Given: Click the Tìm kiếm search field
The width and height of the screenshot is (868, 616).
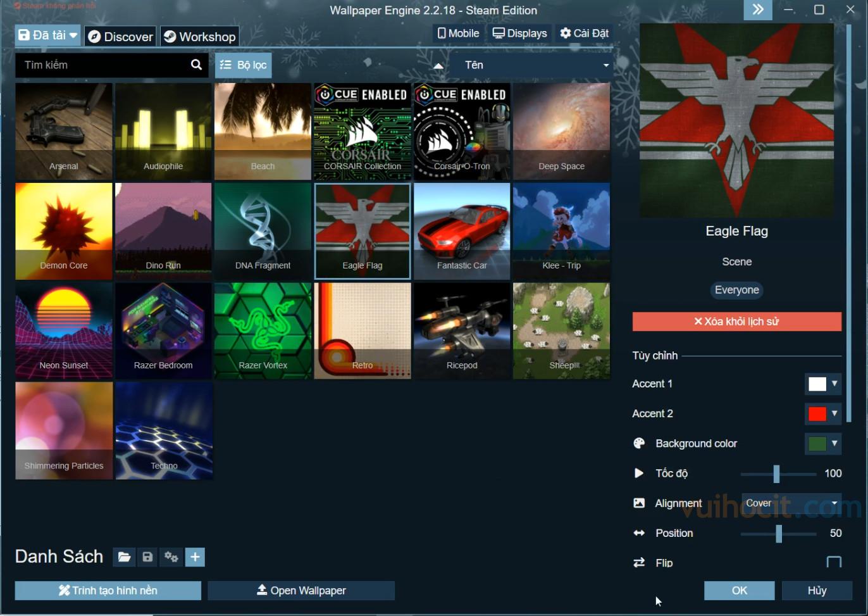Looking at the screenshot, I should pos(102,65).
